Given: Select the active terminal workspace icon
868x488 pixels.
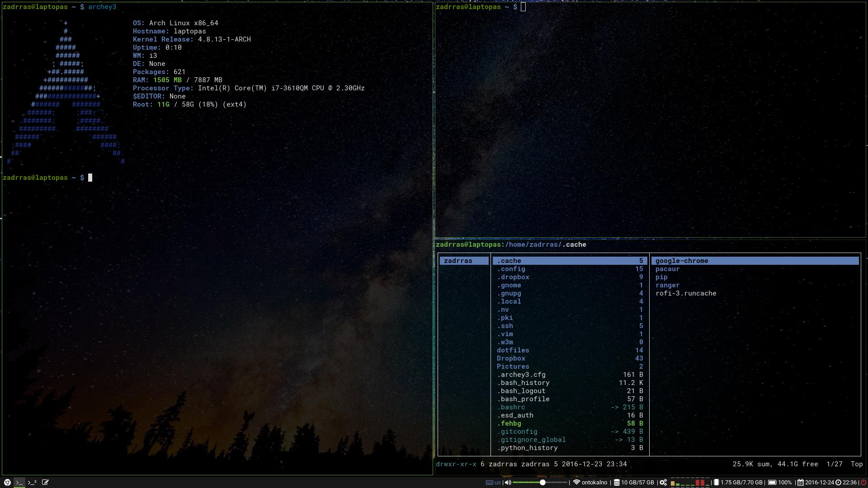Looking at the screenshot, I should [19, 482].
